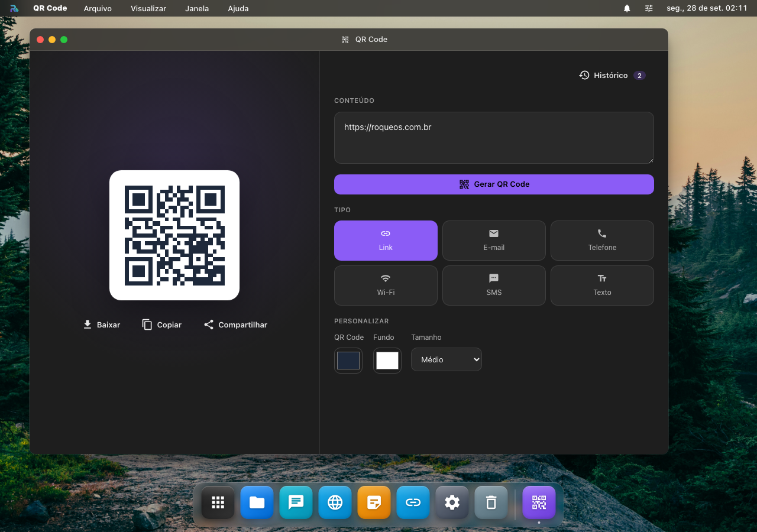Click the QR Code app icon in dock
This screenshot has height=532, width=757.
point(539,502)
